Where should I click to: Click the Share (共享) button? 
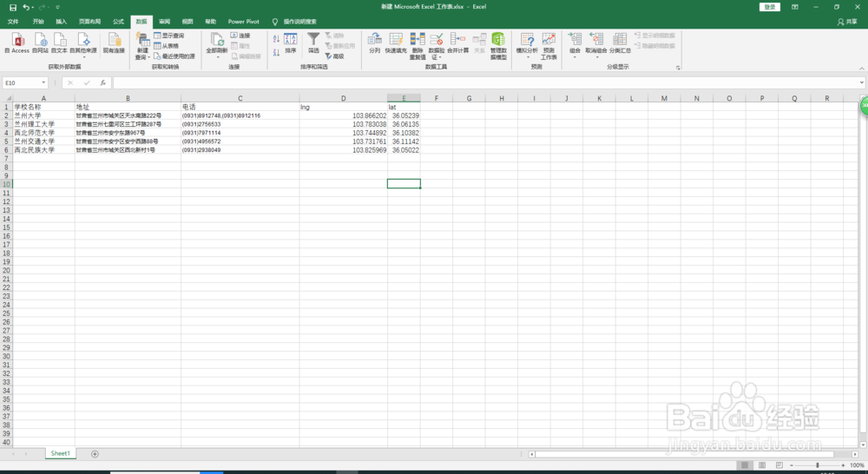coord(847,22)
